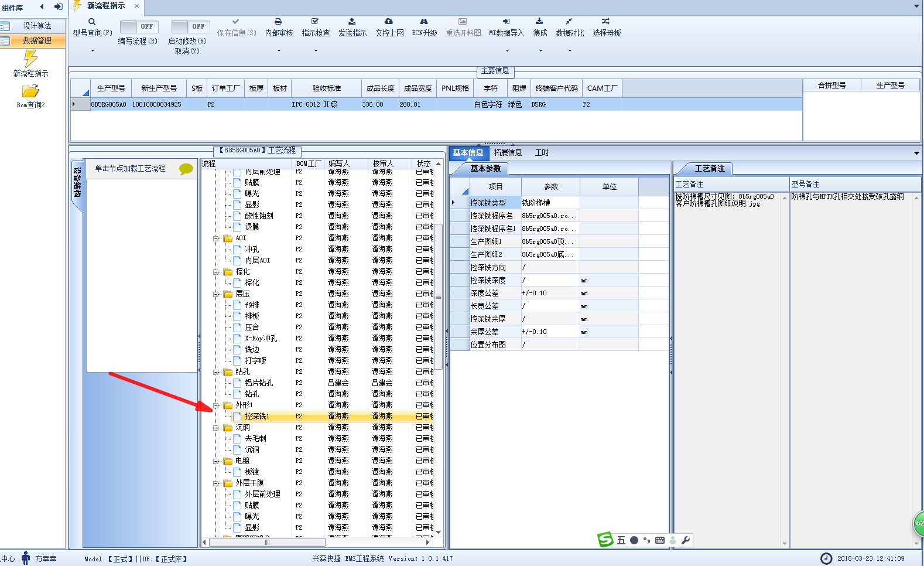Image resolution: width=924 pixels, height=566 pixels.
Task: Click the 文控上网 cloud icon
Action: pyautogui.click(x=389, y=22)
